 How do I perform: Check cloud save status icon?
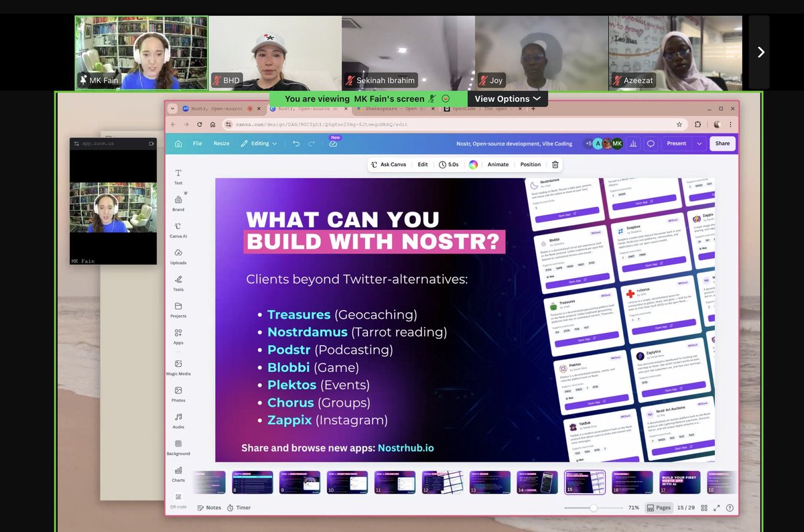click(334, 143)
